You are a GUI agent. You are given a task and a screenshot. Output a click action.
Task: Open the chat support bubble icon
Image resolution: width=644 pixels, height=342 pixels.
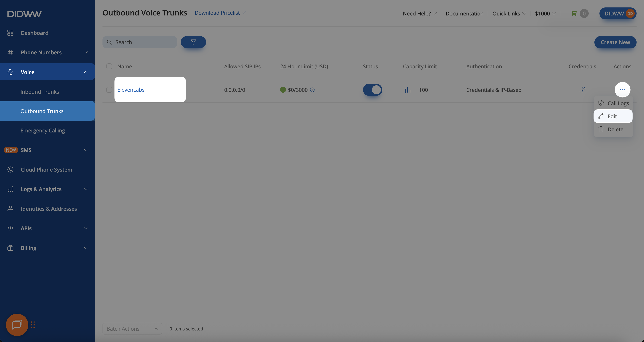pyautogui.click(x=17, y=324)
